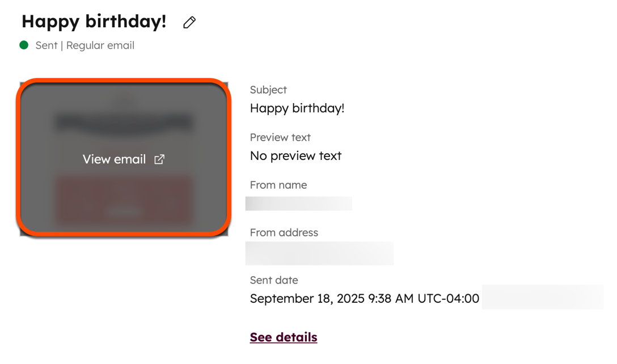Click the From name section label
The width and height of the screenshot is (617, 364).
pyautogui.click(x=278, y=185)
